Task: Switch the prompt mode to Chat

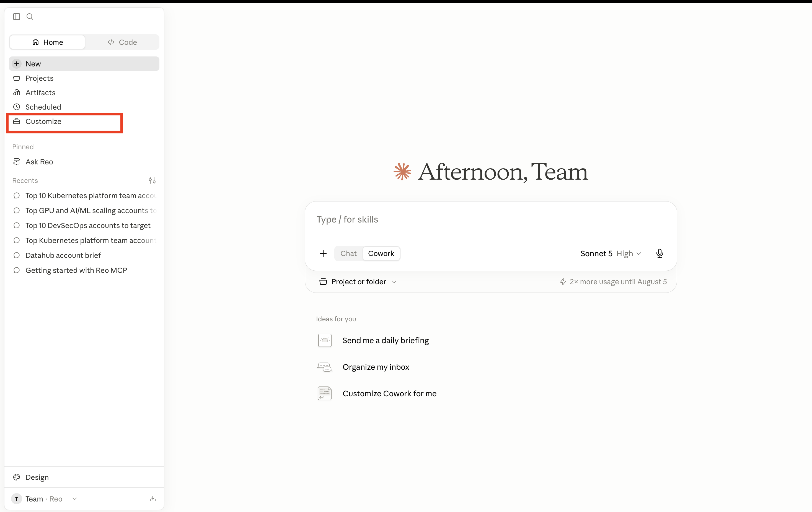Action: coord(348,254)
